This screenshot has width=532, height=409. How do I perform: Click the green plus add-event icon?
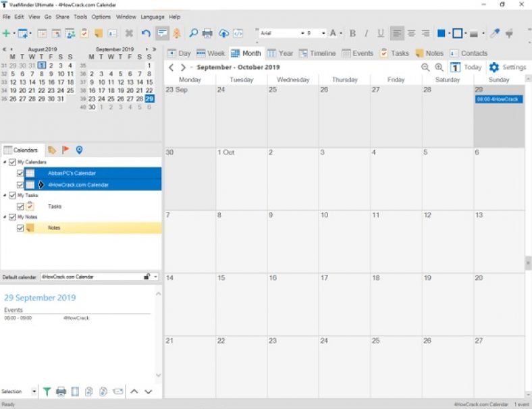pos(6,33)
